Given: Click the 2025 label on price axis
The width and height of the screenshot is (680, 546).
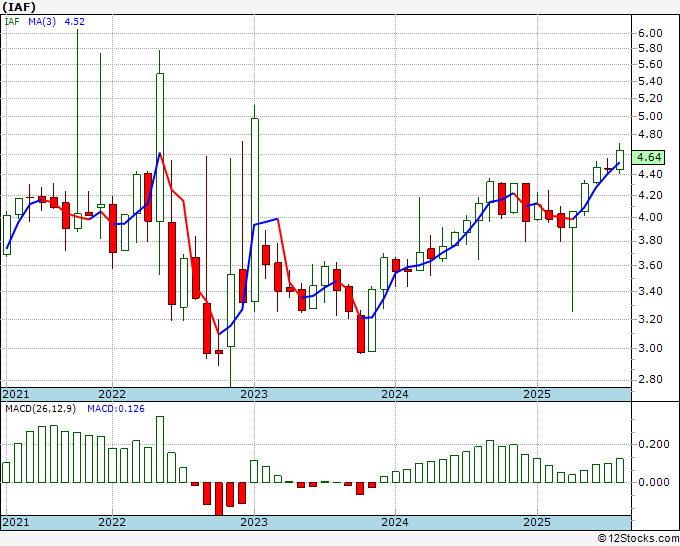Looking at the screenshot, I should pos(537,394).
